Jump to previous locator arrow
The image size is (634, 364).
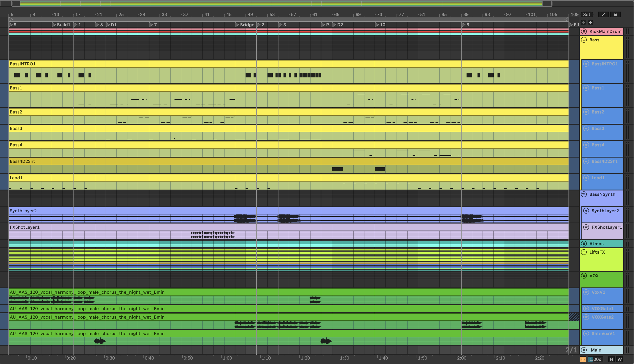(x=583, y=22)
